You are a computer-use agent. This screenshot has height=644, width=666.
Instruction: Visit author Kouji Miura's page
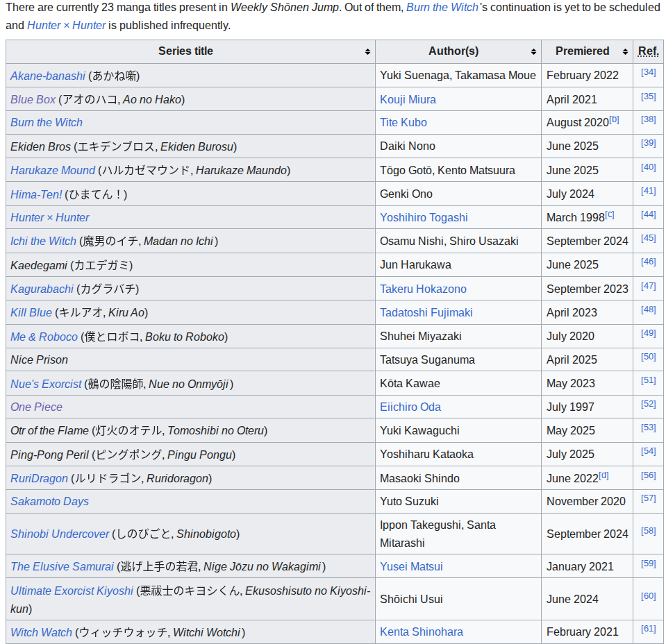pos(408,100)
